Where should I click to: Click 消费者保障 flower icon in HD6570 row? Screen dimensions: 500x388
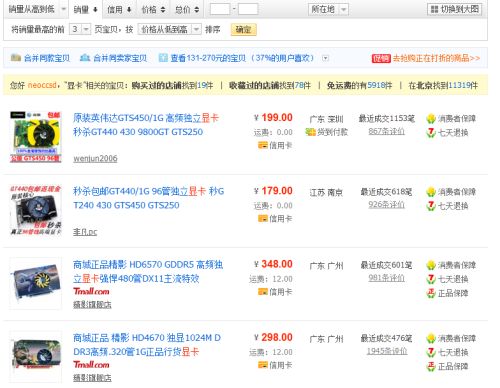tap(431, 265)
